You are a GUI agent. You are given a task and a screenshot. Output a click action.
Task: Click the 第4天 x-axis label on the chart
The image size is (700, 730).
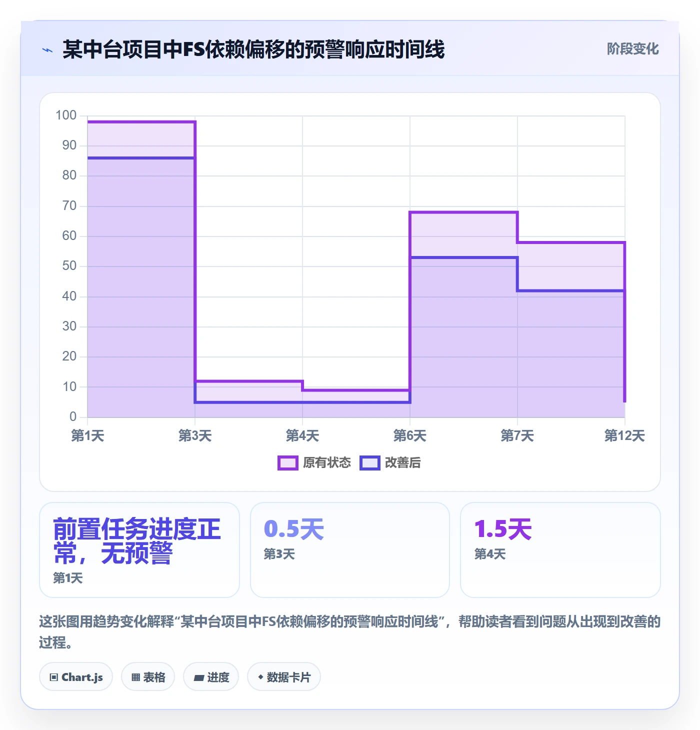(302, 435)
